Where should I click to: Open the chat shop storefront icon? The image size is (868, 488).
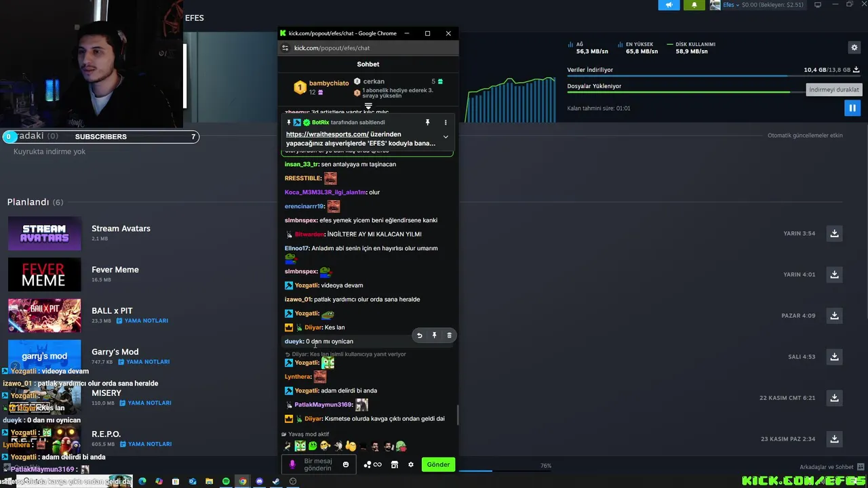point(395,464)
